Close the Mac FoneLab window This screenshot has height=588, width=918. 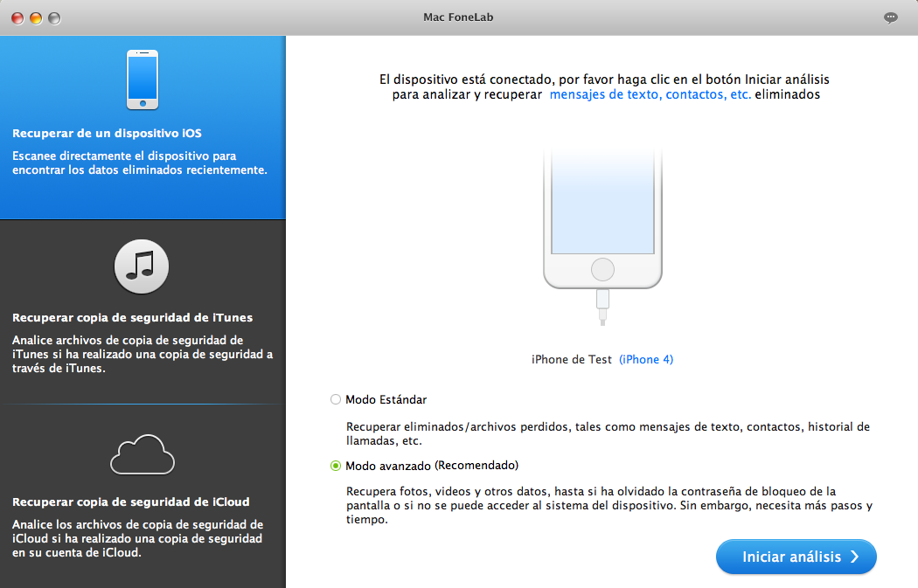(x=17, y=17)
